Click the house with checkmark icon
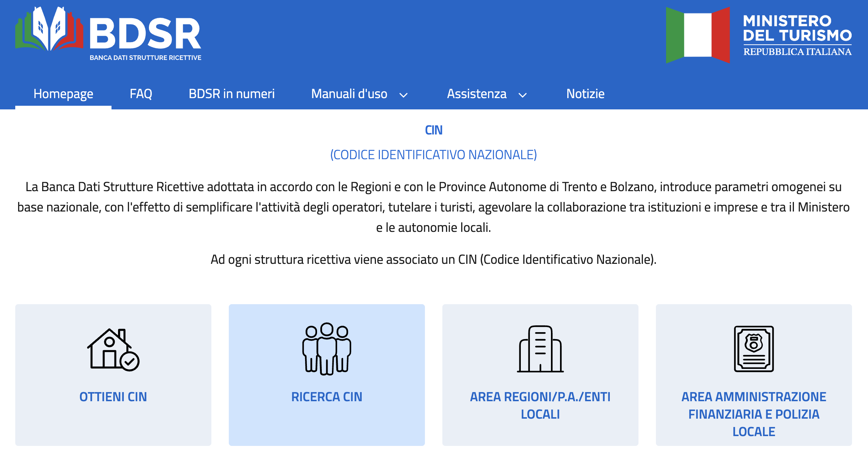The width and height of the screenshot is (868, 455). click(x=113, y=350)
